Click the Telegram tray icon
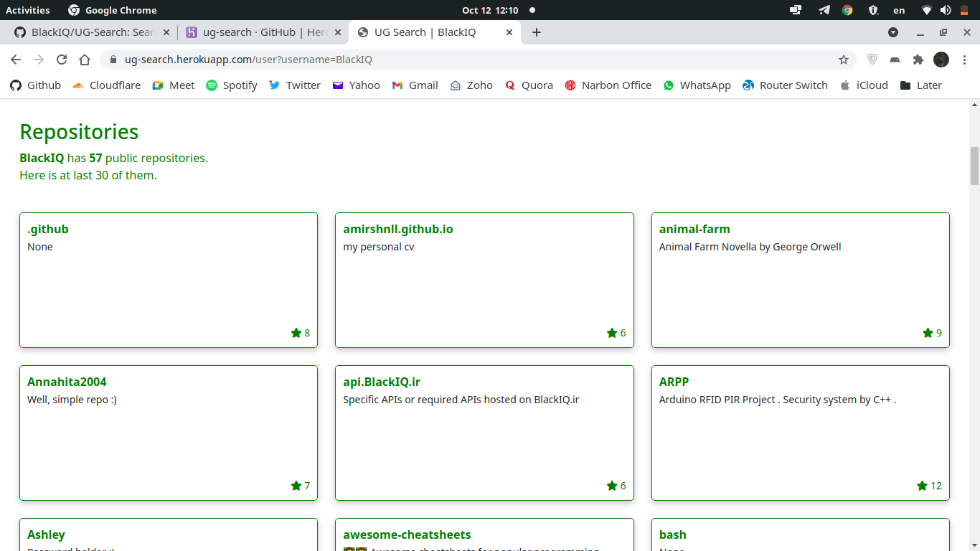 click(x=824, y=10)
